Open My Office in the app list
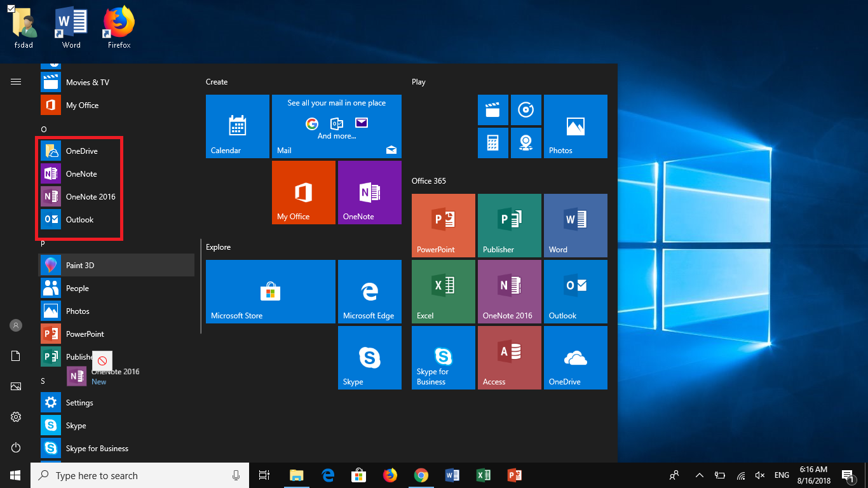Viewport: 868px width, 488px height. coord(116,105)
